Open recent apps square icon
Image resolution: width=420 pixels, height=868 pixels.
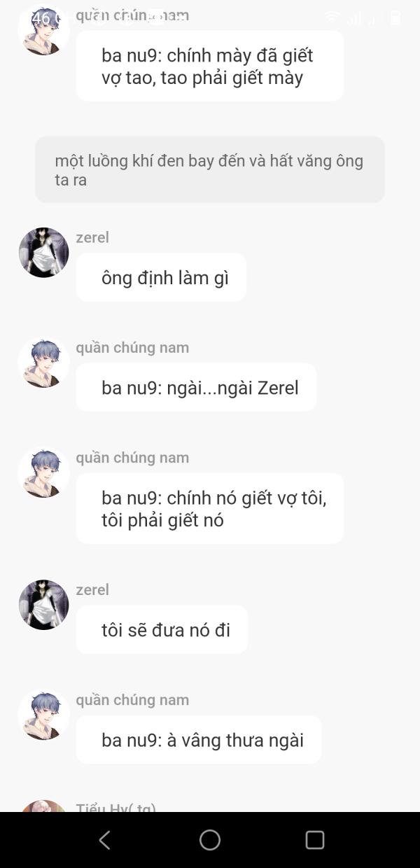(315, 840)
